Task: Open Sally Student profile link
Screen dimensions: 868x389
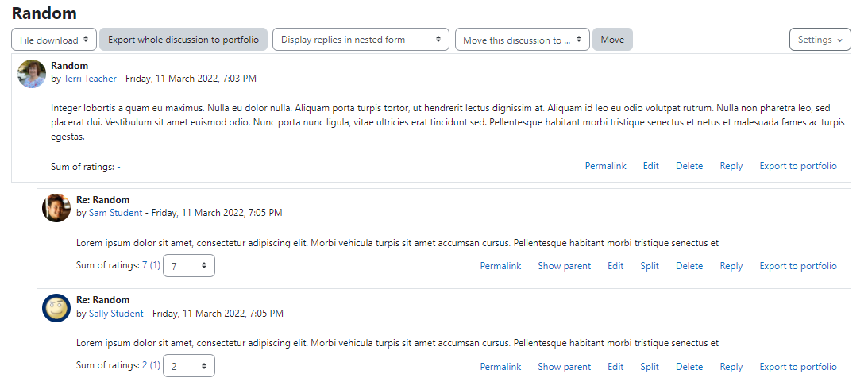Action: [x=116, y=314]
